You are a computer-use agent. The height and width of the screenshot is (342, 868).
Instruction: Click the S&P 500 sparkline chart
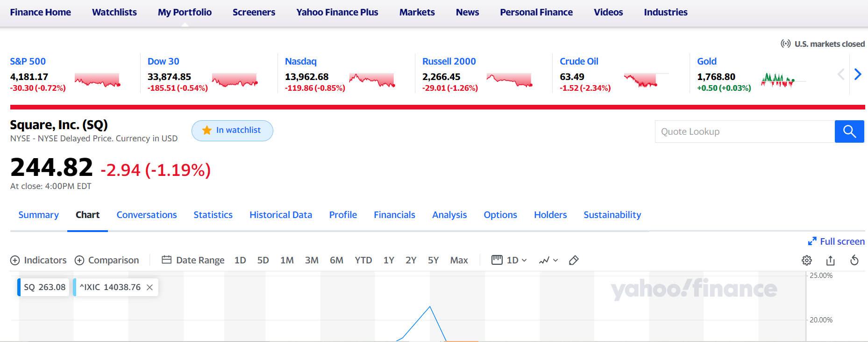pos(97,80)
